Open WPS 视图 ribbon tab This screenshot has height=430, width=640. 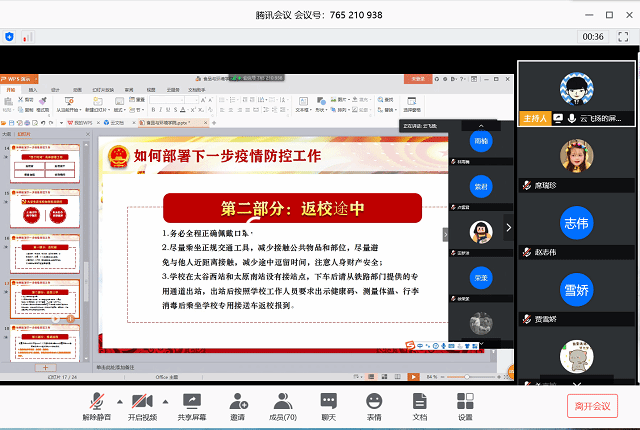click(151, 89)
